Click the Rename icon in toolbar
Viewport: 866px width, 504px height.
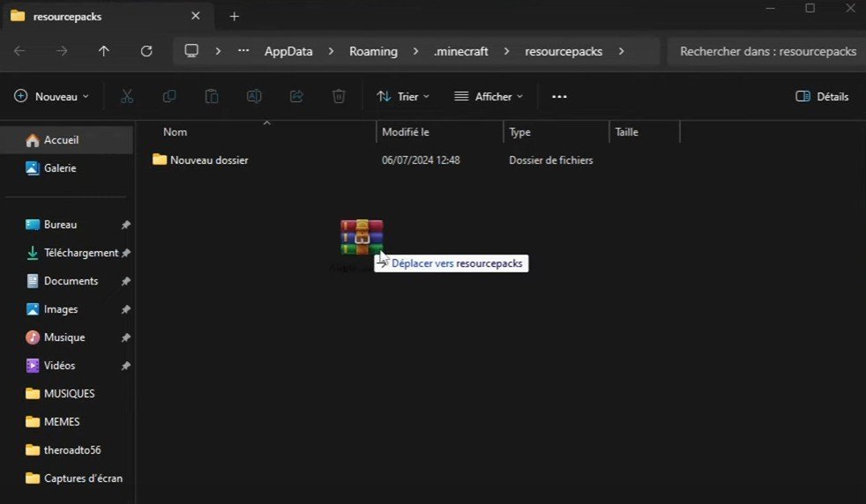[254, 96]
